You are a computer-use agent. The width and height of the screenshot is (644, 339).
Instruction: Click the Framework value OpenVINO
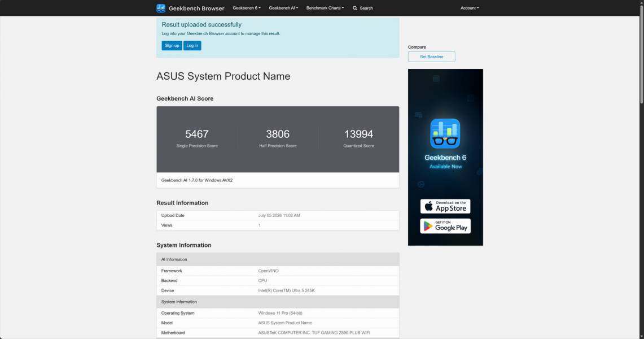(268, 271)
